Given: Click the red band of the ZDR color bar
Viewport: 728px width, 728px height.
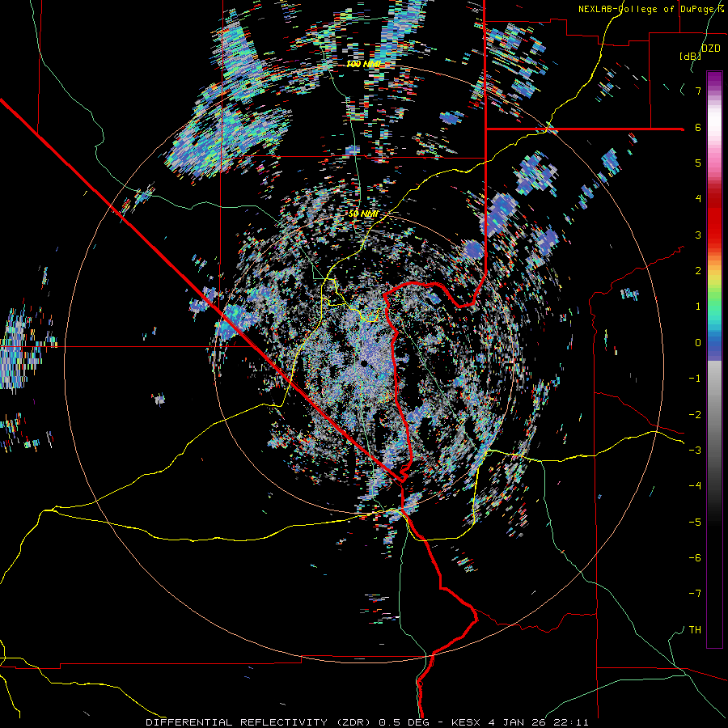Looking at the screenshot, I should click(x=714, y=218).
